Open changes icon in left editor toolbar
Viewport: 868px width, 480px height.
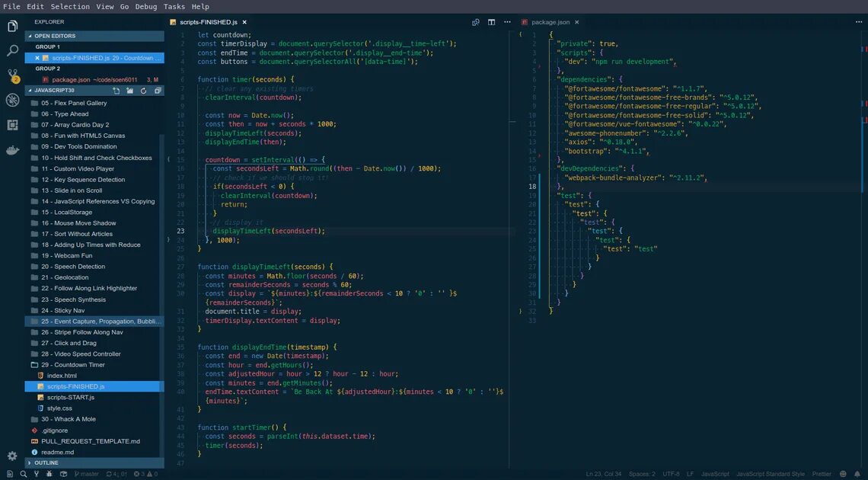[476, 22]
